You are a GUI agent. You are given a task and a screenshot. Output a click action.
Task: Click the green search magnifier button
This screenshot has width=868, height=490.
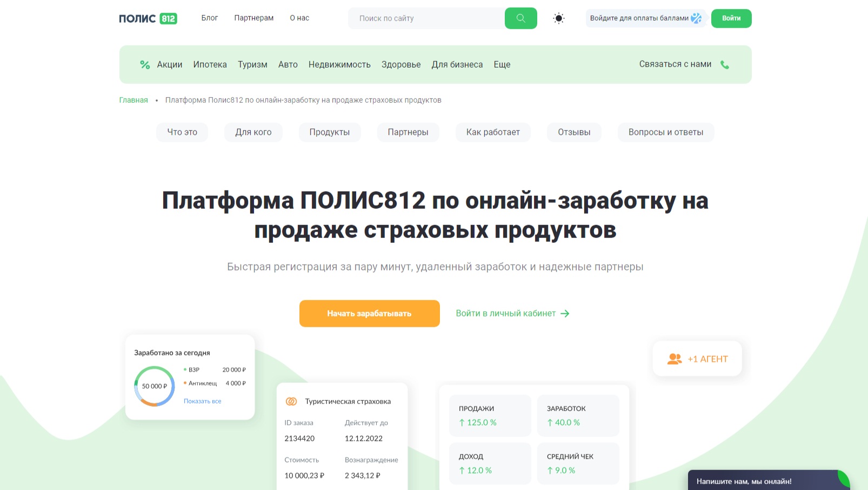point(520,18)
